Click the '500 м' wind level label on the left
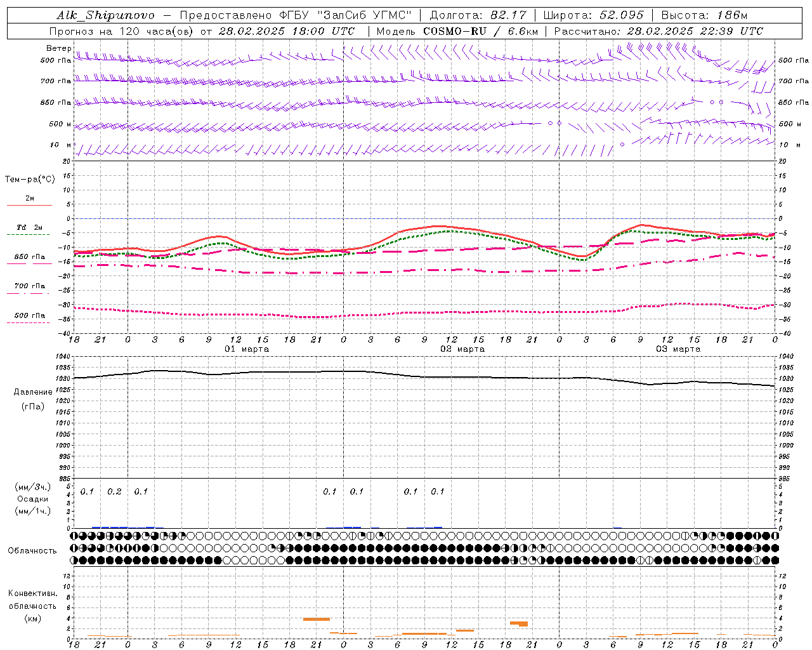 click(61, 124)
